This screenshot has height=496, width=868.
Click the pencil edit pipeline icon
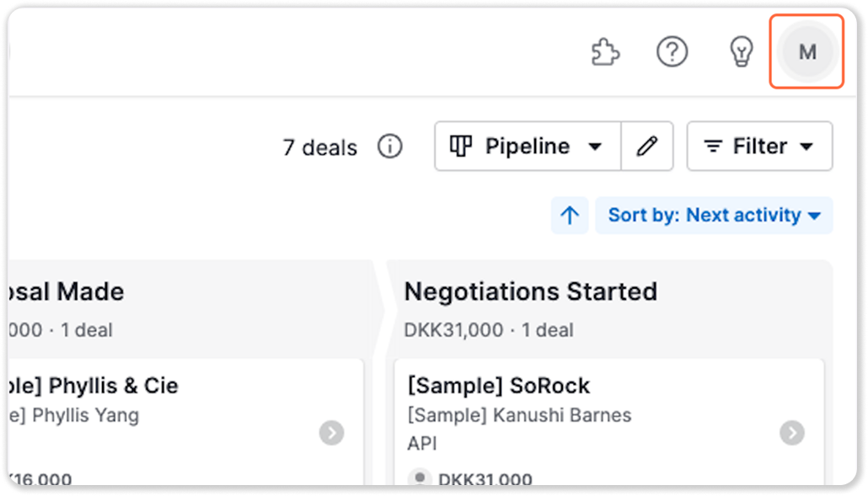(x=646, y=147)
